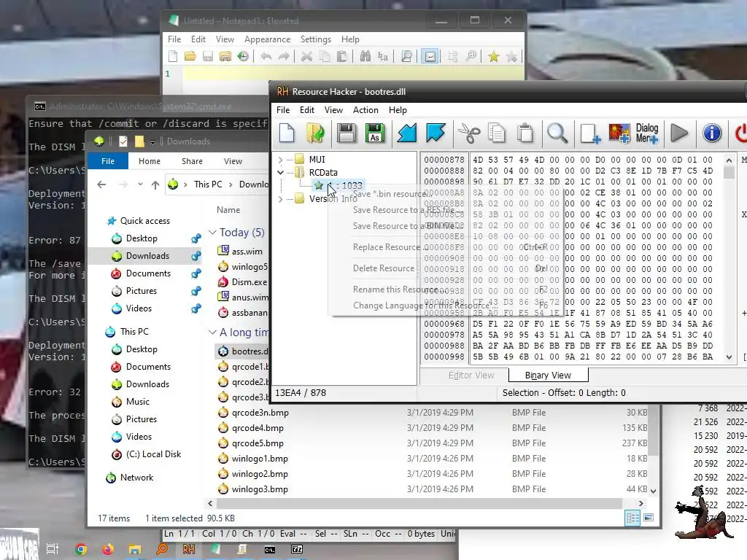747x560 pixels.
Task: Switch to the Editor View tab
Action: click(x=471, y=376)
